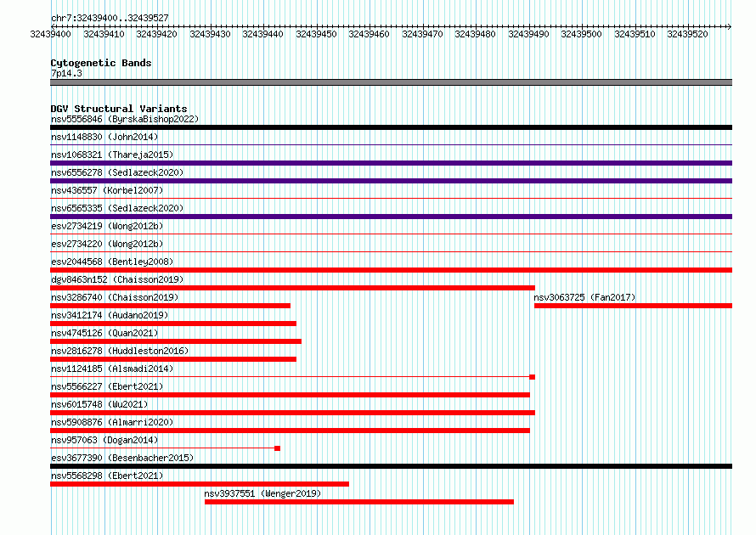The width and height of the screenshot is (756, 535).
Task: Click dgv8463n152 (Chaisson2019) label
Action: tap(117, 279)
